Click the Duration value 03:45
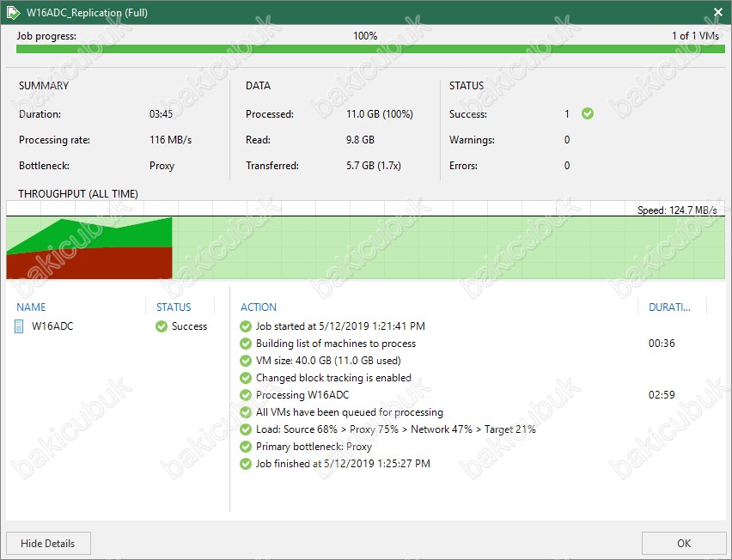732x560 pixels. pyautogui.click(x=161, y=114)
